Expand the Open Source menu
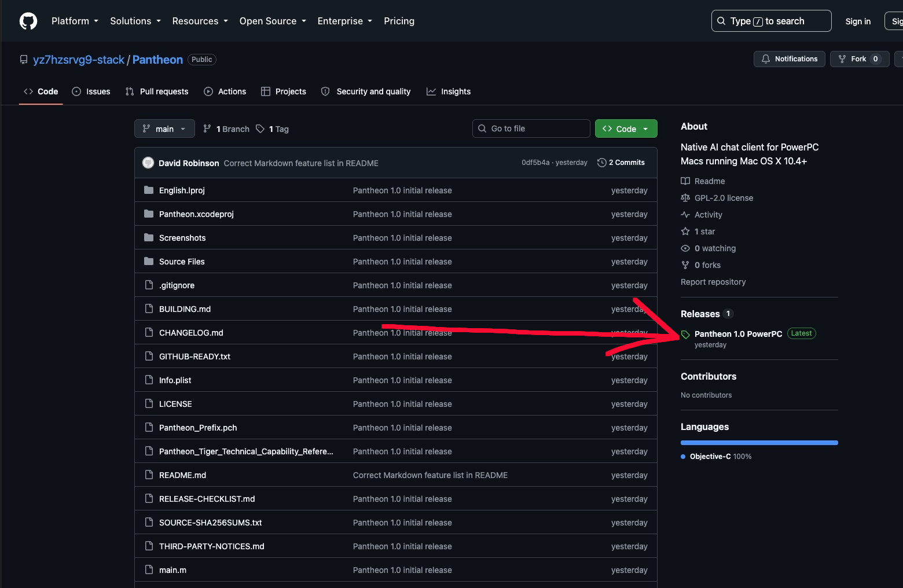Image resolution: width=903 pixels, height=588 pixels. click(273, 21)
